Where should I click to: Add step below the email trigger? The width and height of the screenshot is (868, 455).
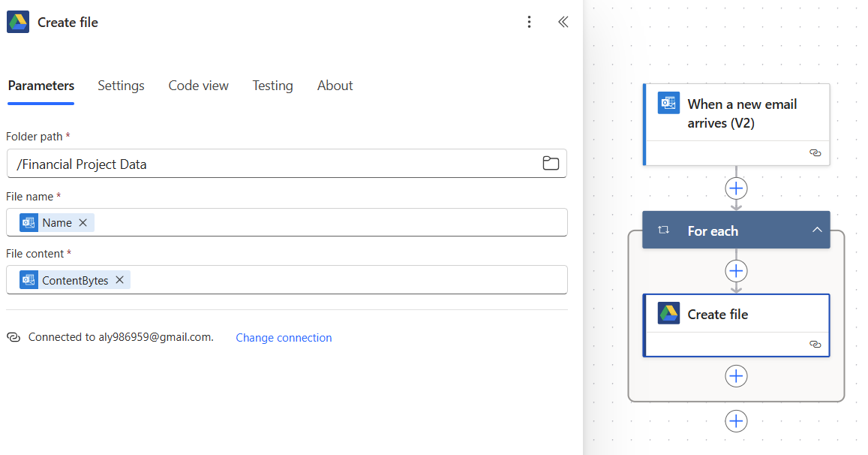pos(736,188)
